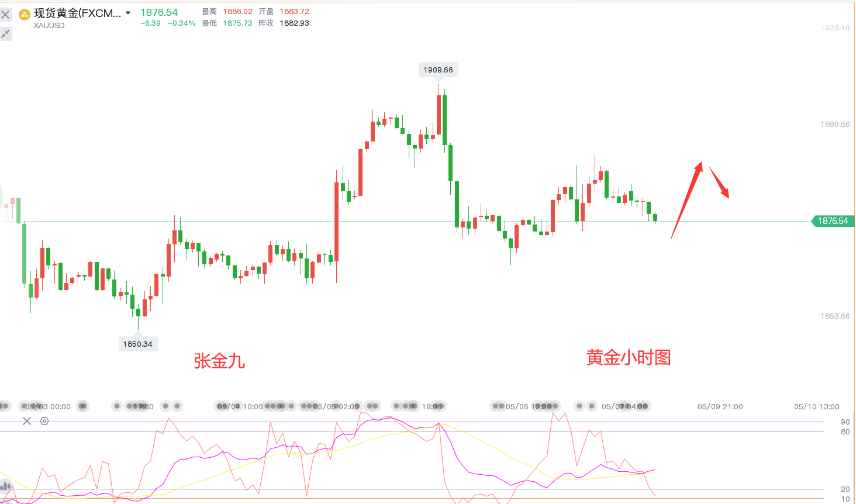Close the chart with the top-left X

pos(6,14)
